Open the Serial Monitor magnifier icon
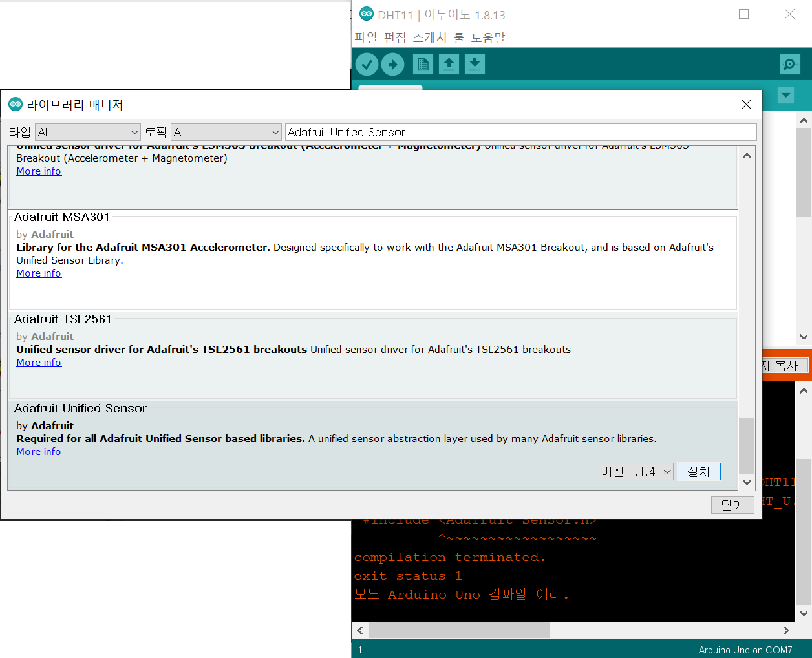Image resolution: width=812 pixels, height=658 pixels. tap(790, 65)
